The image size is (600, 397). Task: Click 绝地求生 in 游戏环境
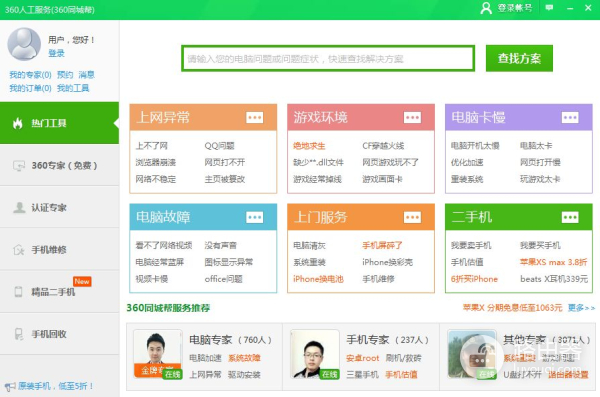click(x=309, y=146)
